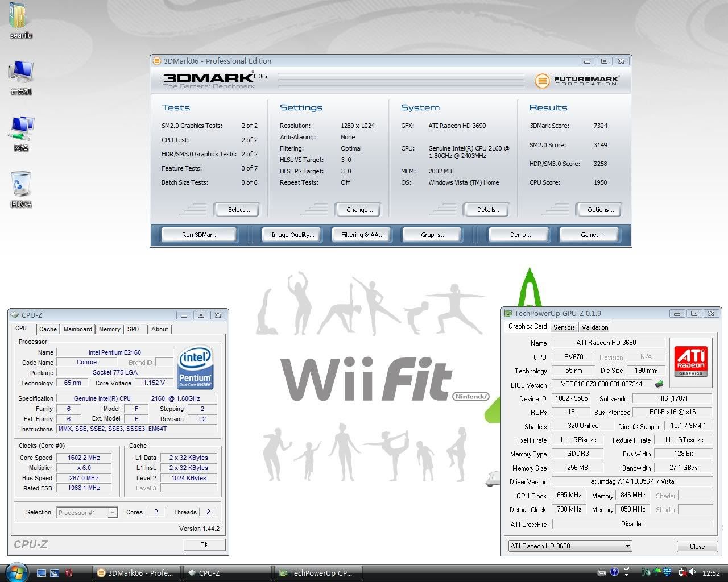728x582 pixels.
Task: Click the Core Speed value 1602.2 MHz
Action: [84, 458]
